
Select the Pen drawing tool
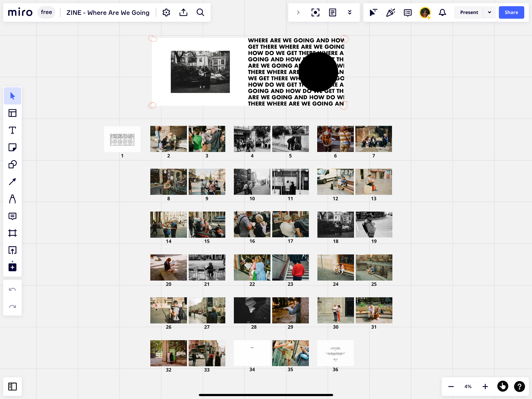coord(12,199)
